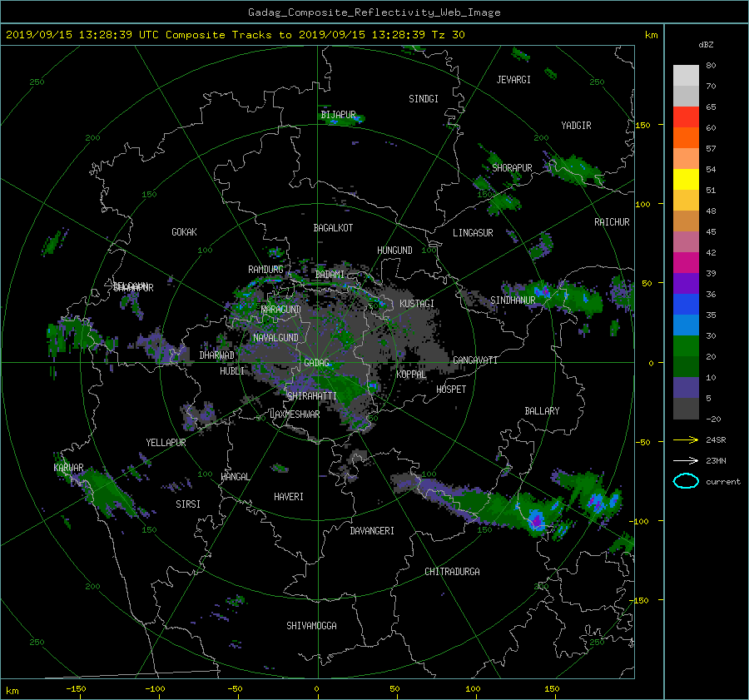Select the 20 dBZ green legend swatch
This screenshot has width=749, height=700.
click(686, 345)
